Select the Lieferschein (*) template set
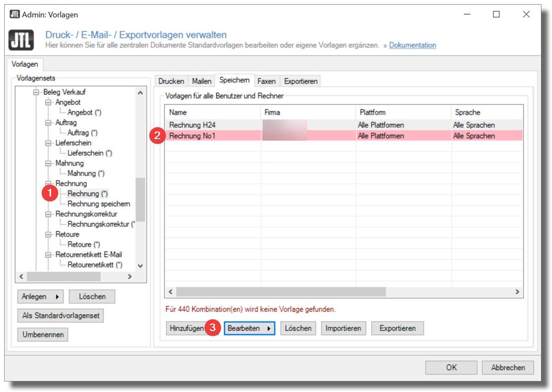Screen dimensions: 552x392 point(90,153)
